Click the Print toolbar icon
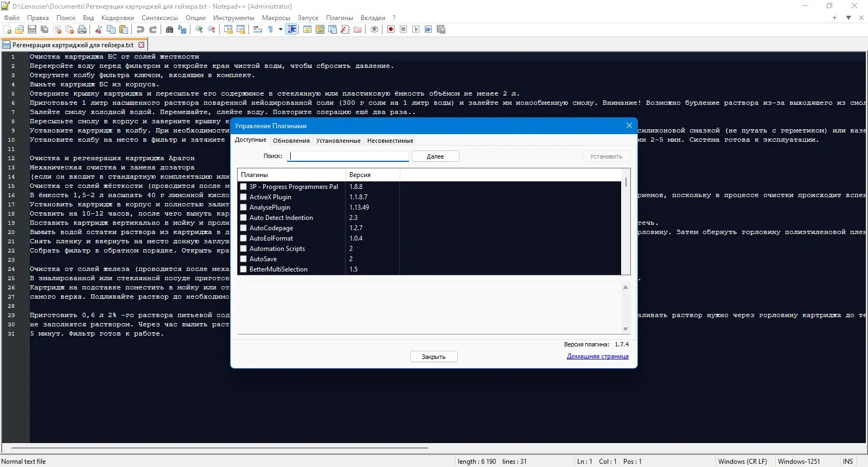868x467 pixels. point(82,29)
